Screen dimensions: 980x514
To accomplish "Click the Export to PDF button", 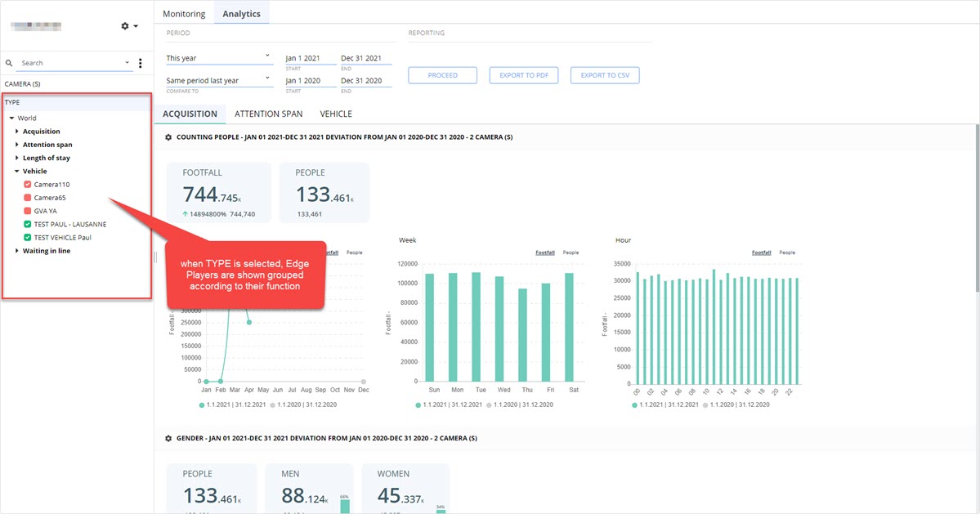I will click(x=524, y=75).
